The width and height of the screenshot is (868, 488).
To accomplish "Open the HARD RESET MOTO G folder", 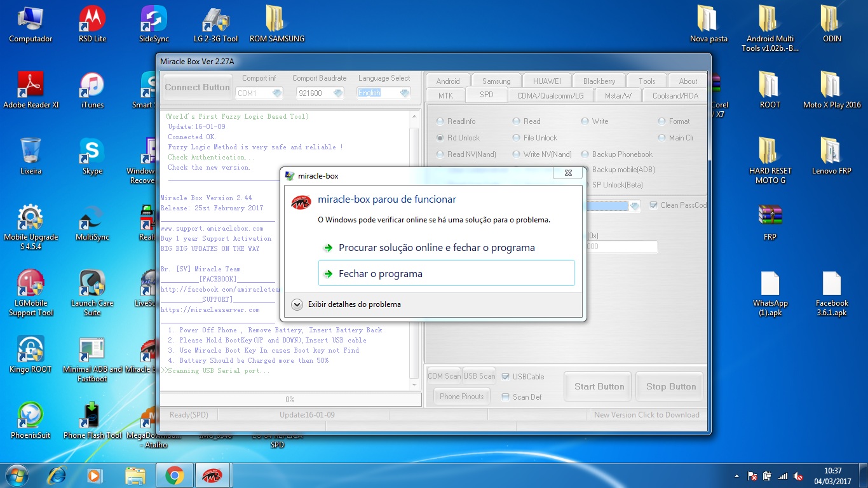I will (770, 161).
